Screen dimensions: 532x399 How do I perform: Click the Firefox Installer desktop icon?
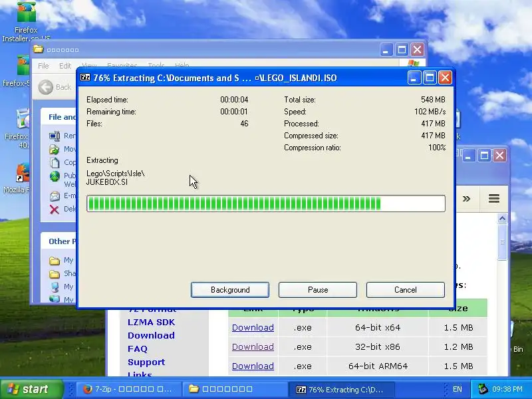[x=26, y=21]
